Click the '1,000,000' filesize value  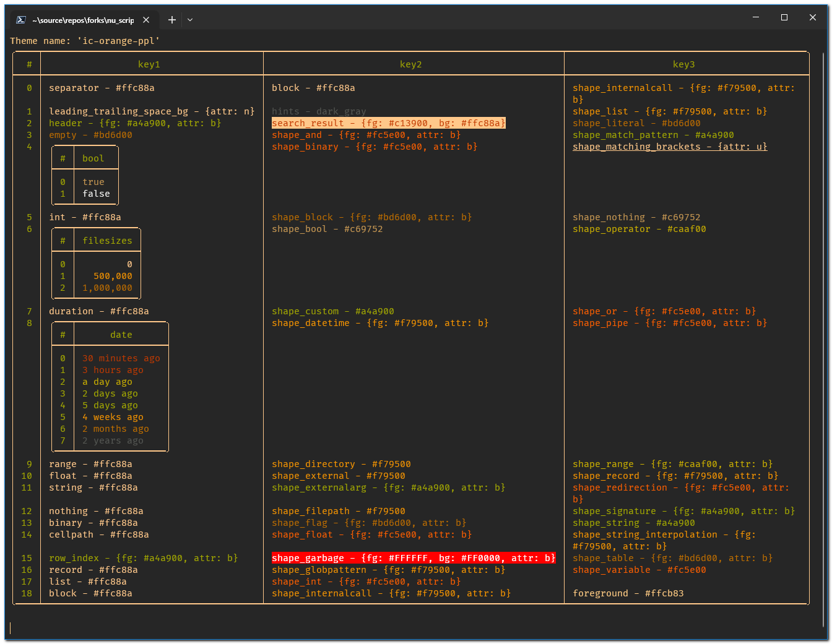pyautogui.click(x=107, y=288)
